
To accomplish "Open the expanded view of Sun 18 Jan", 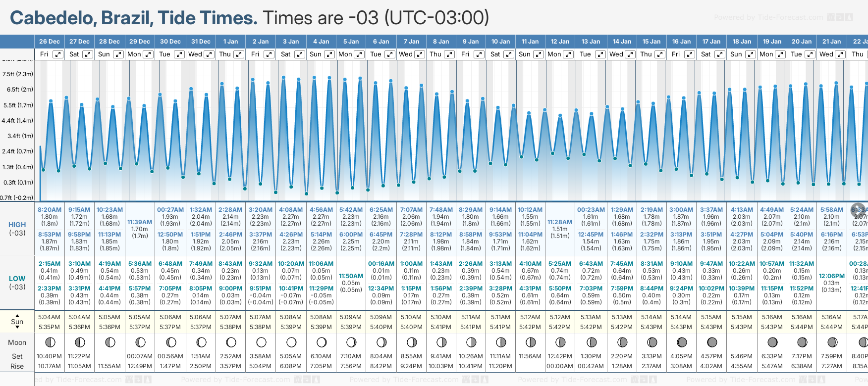I will [750, 54].
